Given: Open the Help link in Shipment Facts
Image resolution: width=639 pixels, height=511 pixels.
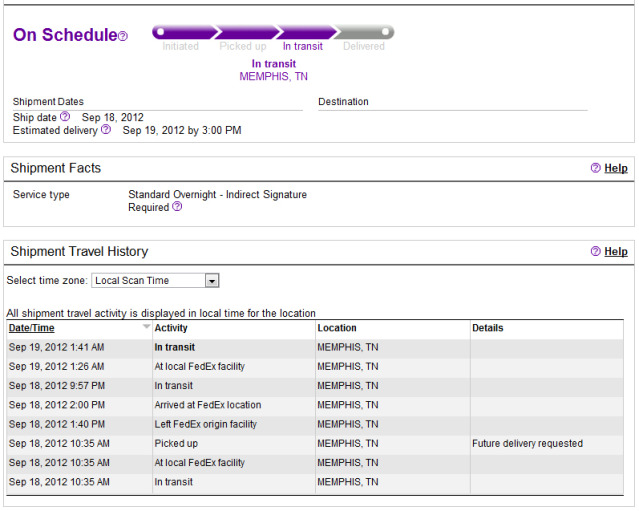Looking at the screenshot, I should click(x=615, y=168).
